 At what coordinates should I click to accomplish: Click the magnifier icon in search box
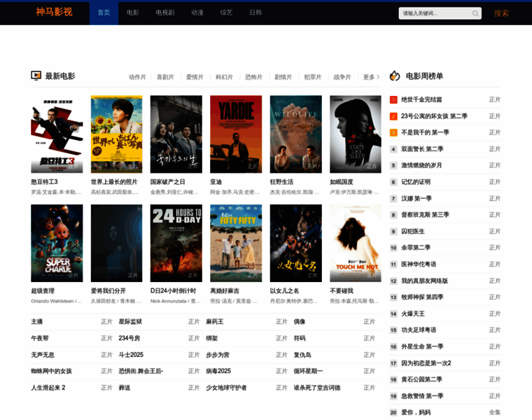[475, 13]
